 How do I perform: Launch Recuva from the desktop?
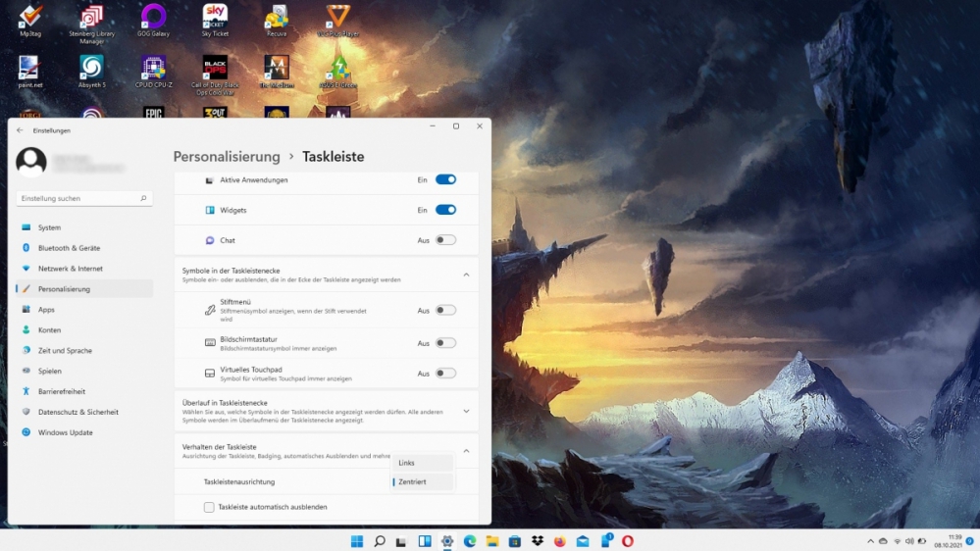click(277, 21)
